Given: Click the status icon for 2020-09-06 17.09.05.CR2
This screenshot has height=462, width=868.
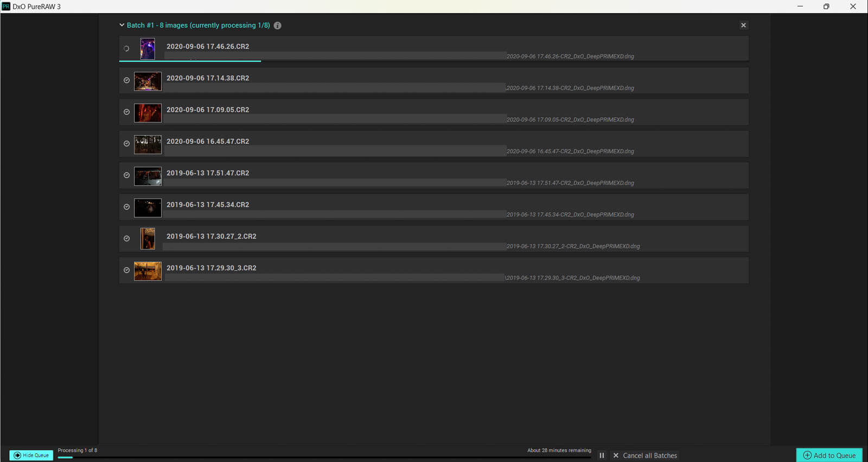Looking at the screenshot, I should (x=126, y=112).
